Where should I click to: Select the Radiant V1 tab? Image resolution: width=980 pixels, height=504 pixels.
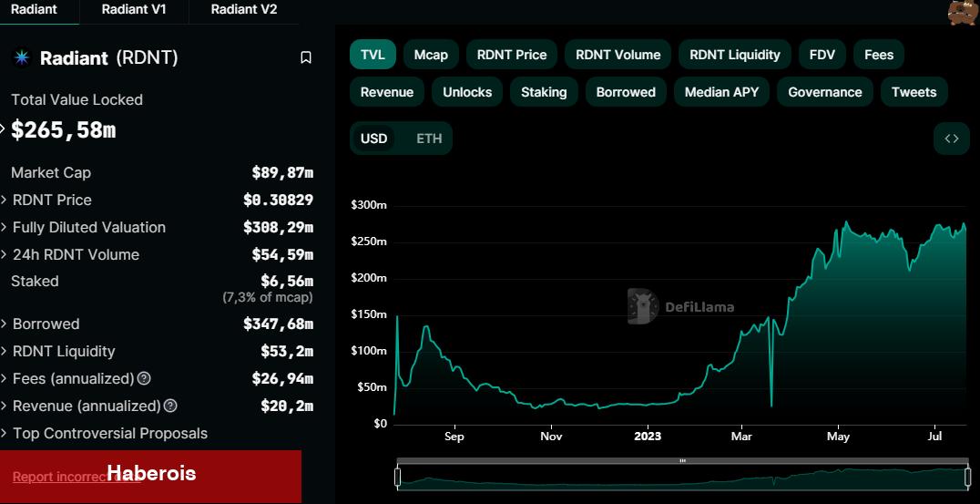tap(134, 10)
